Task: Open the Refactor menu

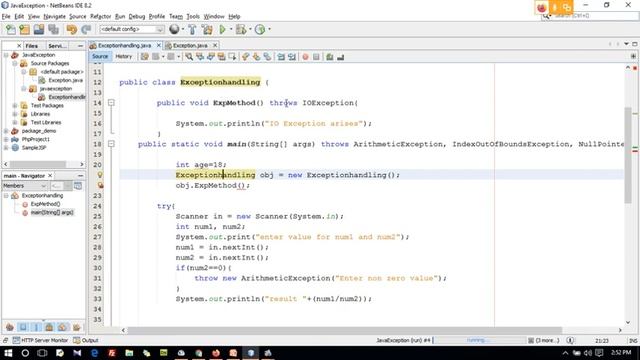Action: [x=100, y=16]
